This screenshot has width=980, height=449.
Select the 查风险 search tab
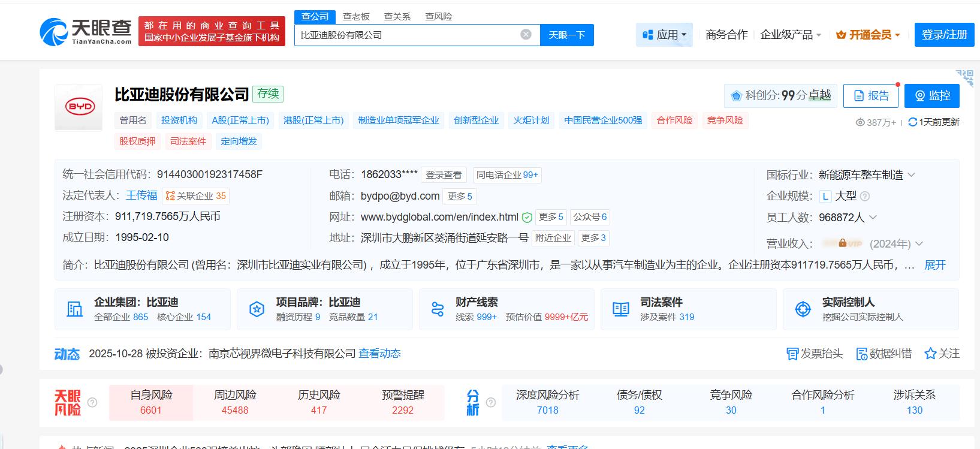tap(438, 16)
